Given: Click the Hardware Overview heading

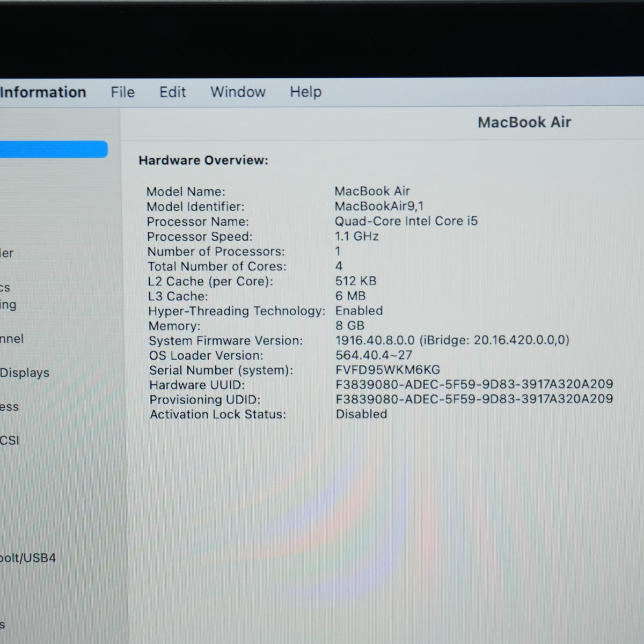Looking at the screenshot, I should (x=203, y=160).
